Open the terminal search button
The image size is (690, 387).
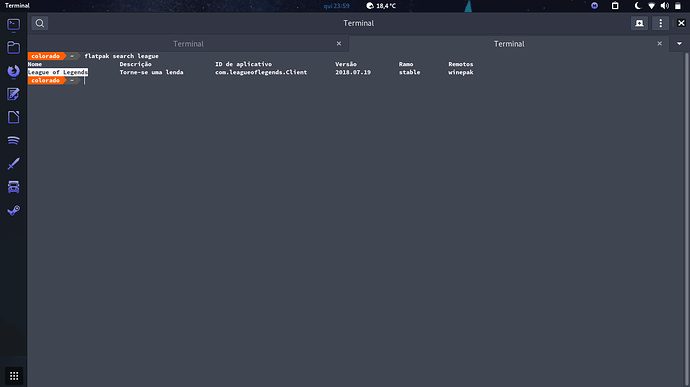[x=40, y=23]
